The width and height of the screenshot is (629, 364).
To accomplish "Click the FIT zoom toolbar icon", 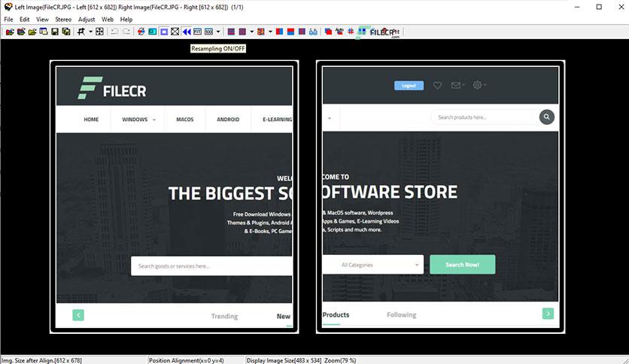I will click(x=197, y=32).
